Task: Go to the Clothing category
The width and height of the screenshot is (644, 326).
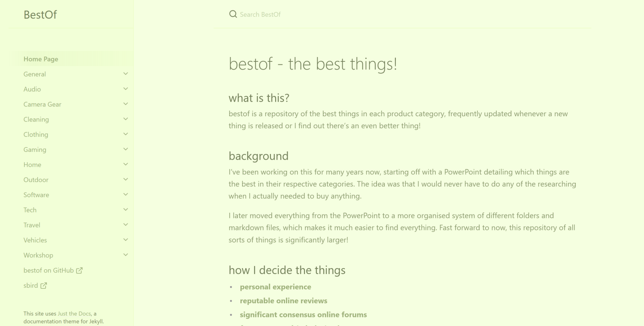Action: [x=36, y=134]
